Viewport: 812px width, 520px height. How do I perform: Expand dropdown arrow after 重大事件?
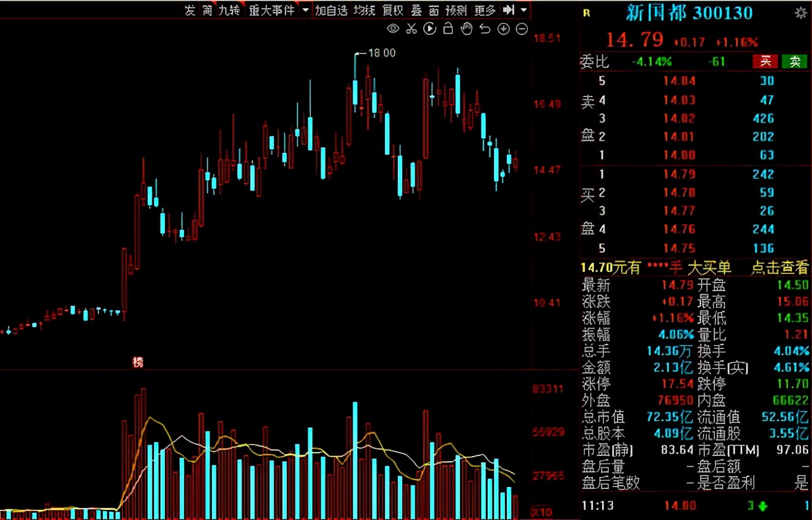(x=306, y=10)
